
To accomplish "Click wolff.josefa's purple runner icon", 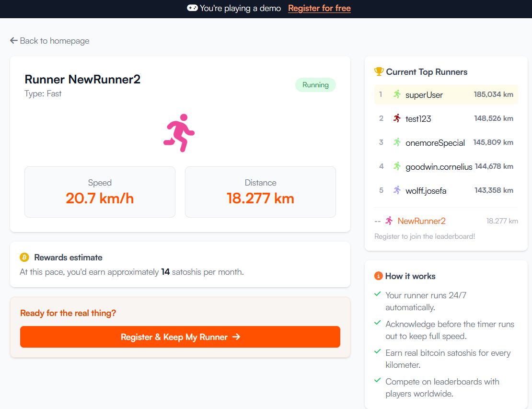I will point(397,190).
